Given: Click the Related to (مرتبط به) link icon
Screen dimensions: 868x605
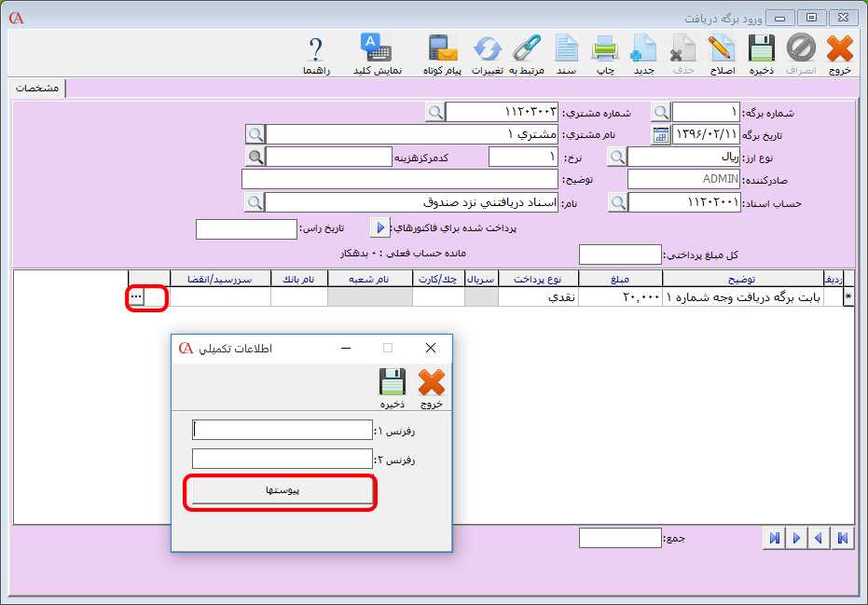Looking at the screenshot, I should click(528, 49).
